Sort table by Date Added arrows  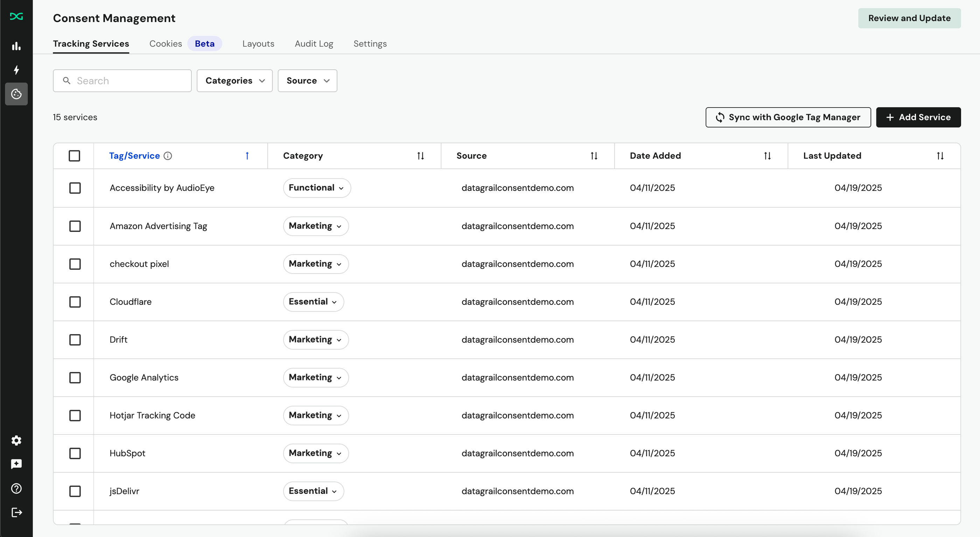(x=767, y=156)
